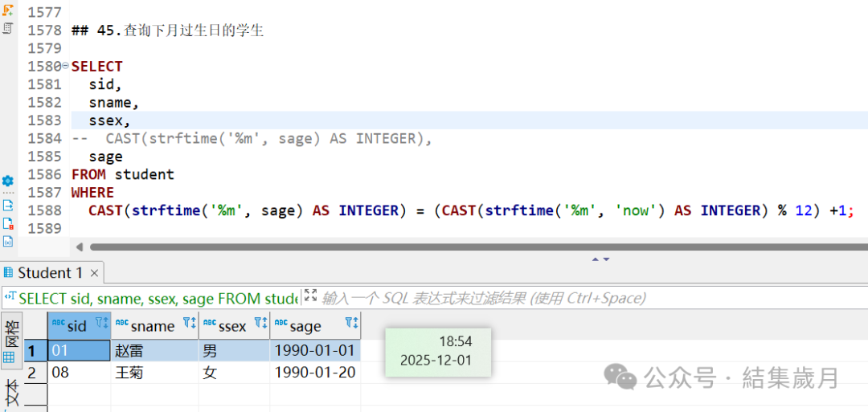Click the editor horizontal scrollbar left arrow
Image resolution: width=868 pixels, height=412 pixels.
tap(79, 247)
